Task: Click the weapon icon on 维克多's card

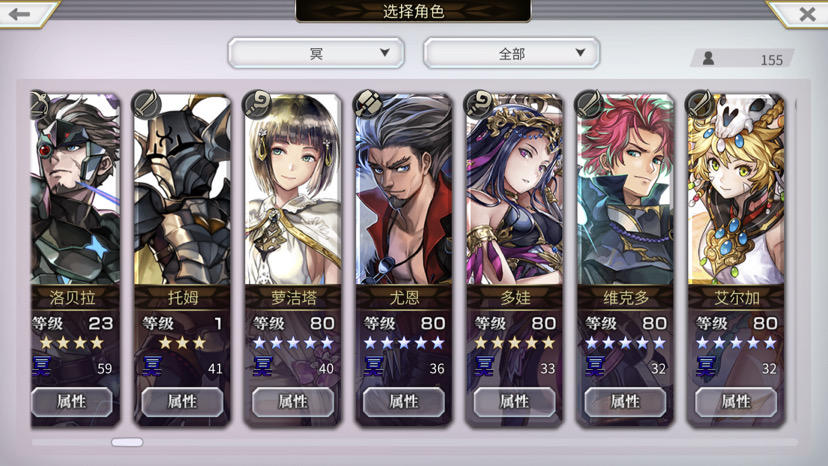Action: tap(589, 104)
